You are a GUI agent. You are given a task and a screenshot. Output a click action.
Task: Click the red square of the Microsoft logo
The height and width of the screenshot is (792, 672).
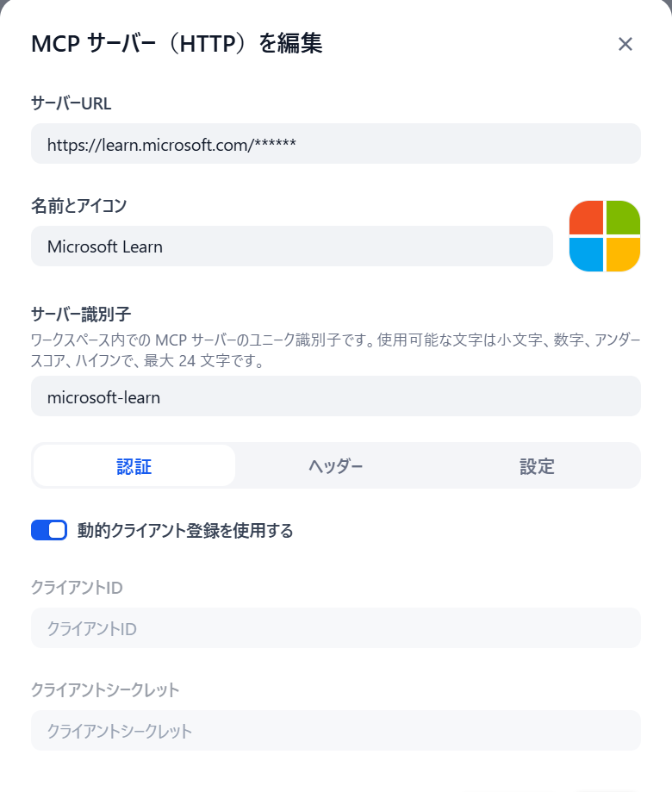pos(586,217)
